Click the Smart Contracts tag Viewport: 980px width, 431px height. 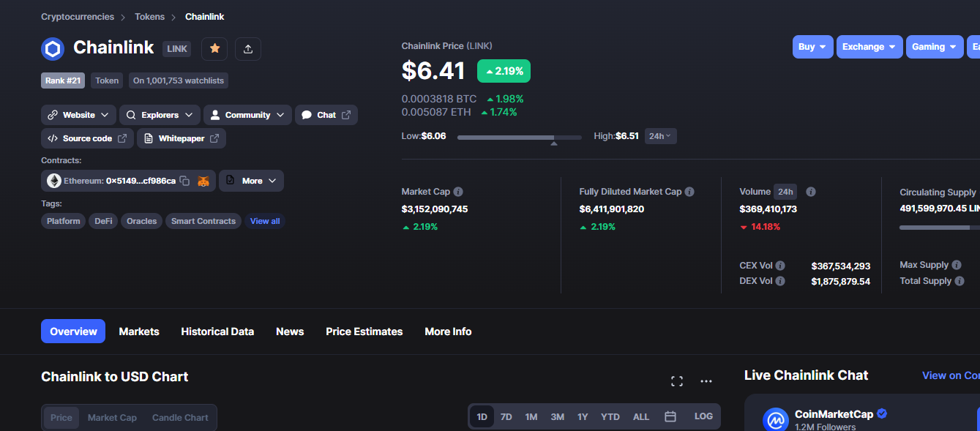pos(203,221)
